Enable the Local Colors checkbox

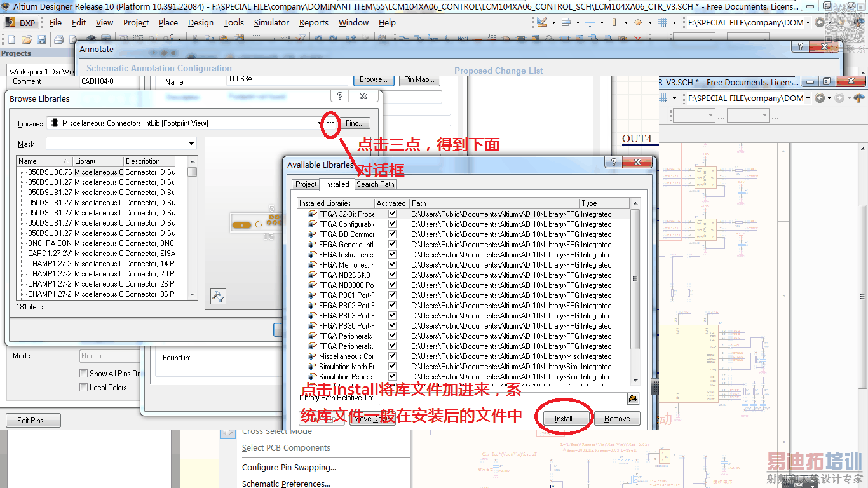83,388
